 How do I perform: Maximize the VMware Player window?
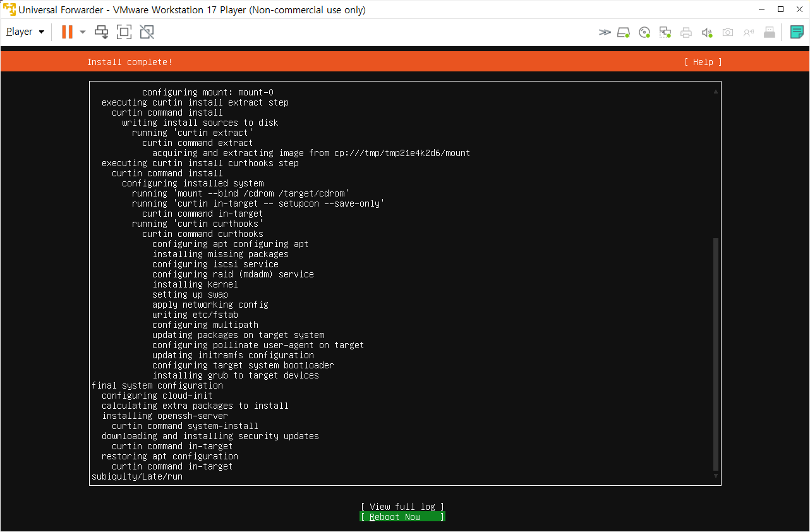click(x=781, y=9)
